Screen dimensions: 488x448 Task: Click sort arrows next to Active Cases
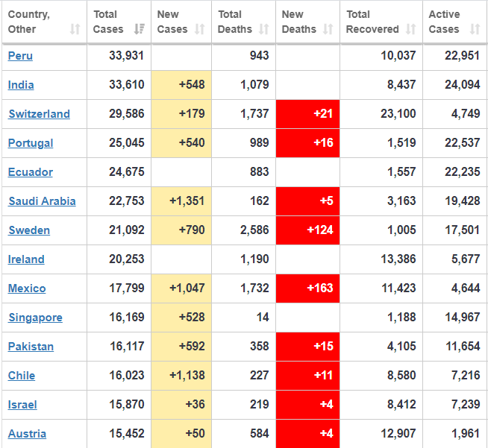(475, 29)
